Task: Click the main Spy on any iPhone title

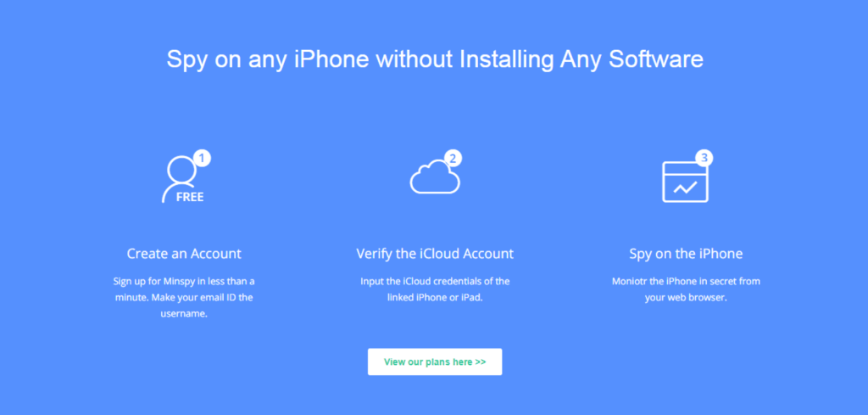Action: 435,59
